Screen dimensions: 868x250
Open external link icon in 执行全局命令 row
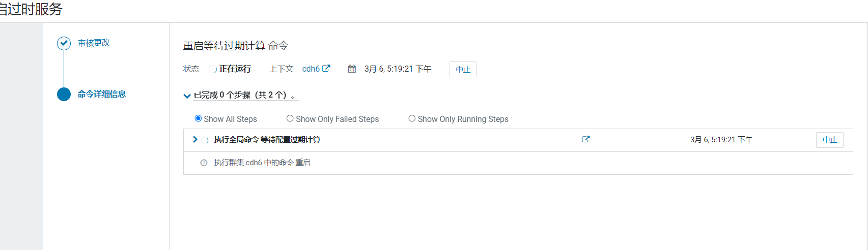[586, 139]
